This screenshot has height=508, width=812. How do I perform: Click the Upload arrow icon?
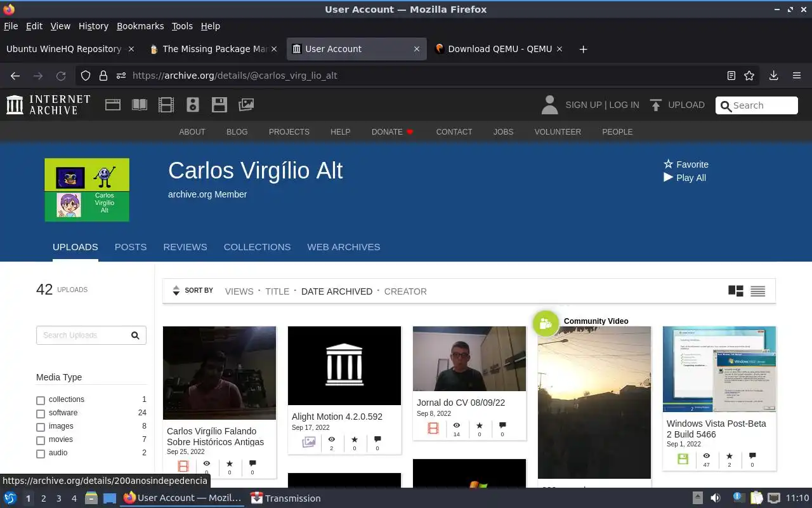point(656,105)
